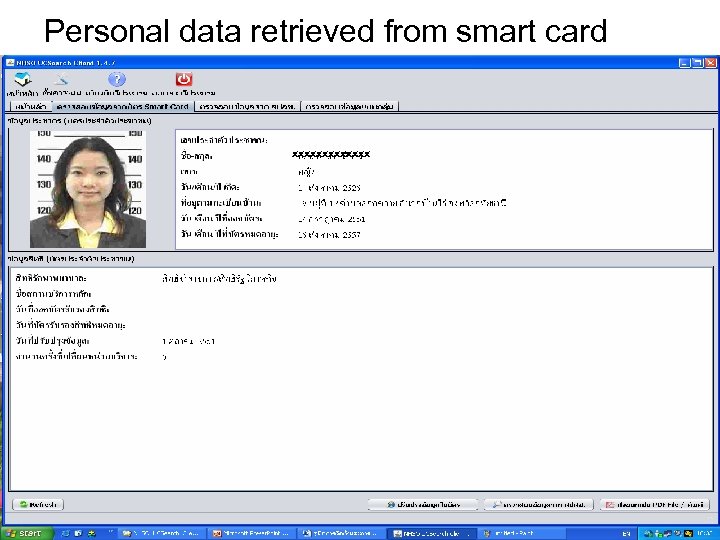720x540 pixels.
Task: Click the cardholder photo thumbnail
Action: [x=88, y=189]
